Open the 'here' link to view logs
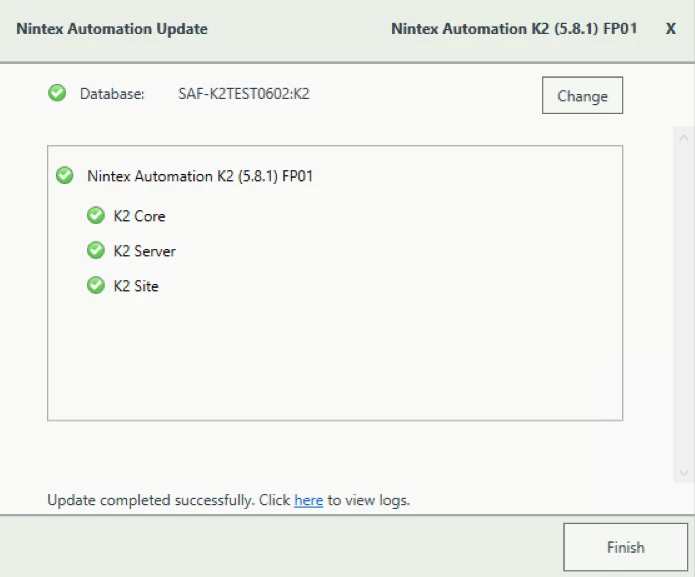 click(308, 500)
